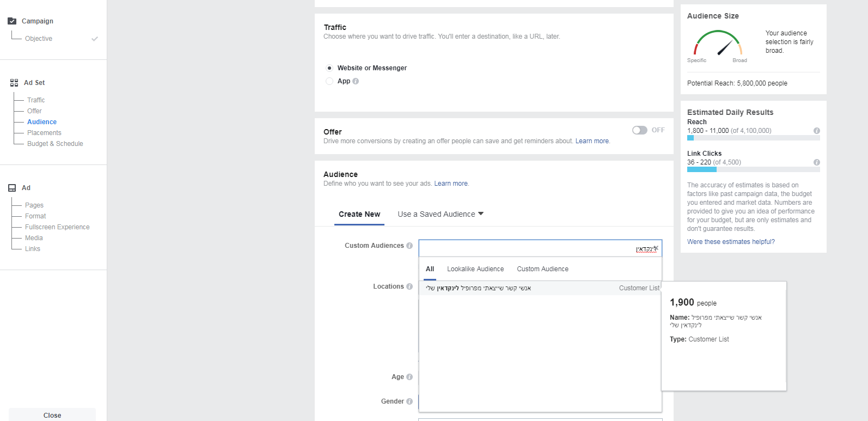Screen dimensions: 868x421
Task: Click the Close button in sidebar
Action: (x=52, y=415)
